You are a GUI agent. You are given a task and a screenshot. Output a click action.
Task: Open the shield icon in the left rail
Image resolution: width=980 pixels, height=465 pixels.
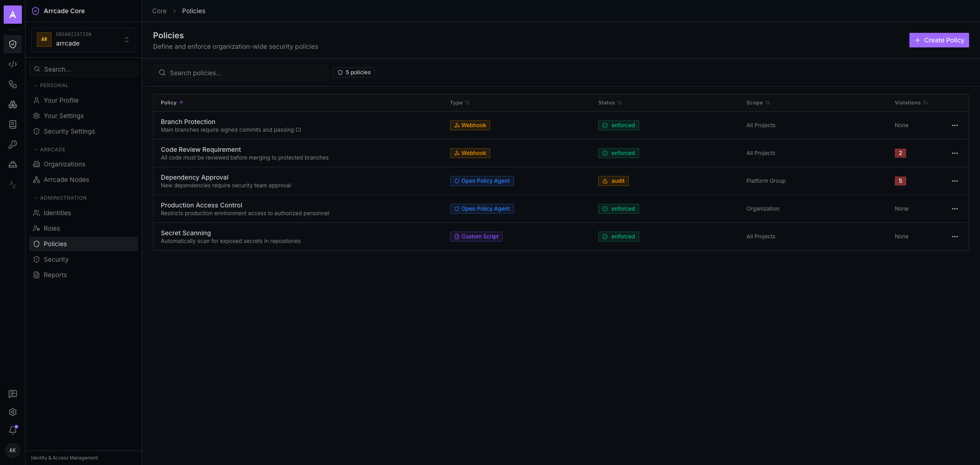pyautogui.click(x=13, y=44)
